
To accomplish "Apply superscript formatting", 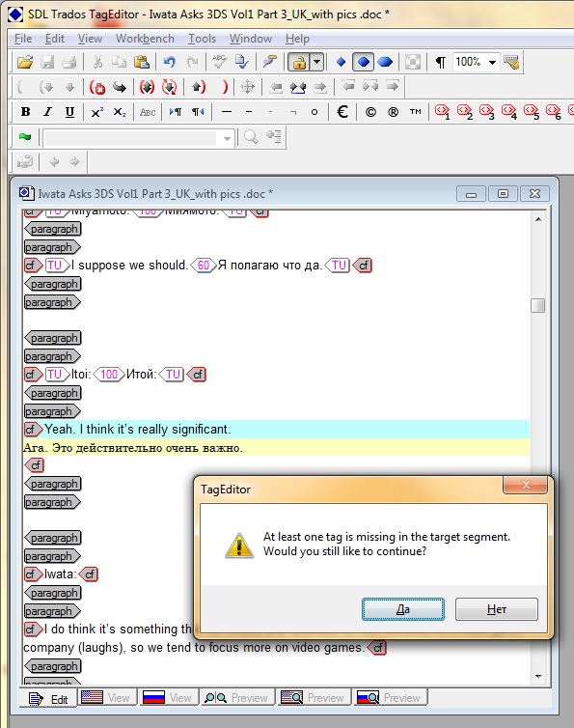I will coord(97,112).
